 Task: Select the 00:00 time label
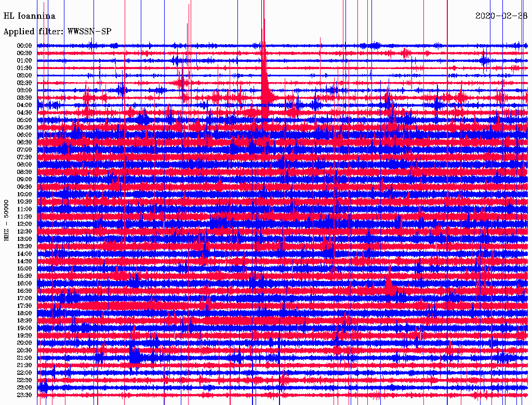pos(24,46)
